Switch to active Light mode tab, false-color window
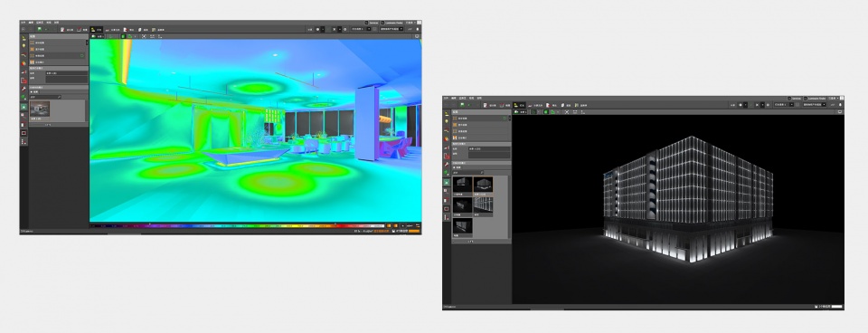The image size is (868, 333). pyautogui.click(x=97, y=29)
